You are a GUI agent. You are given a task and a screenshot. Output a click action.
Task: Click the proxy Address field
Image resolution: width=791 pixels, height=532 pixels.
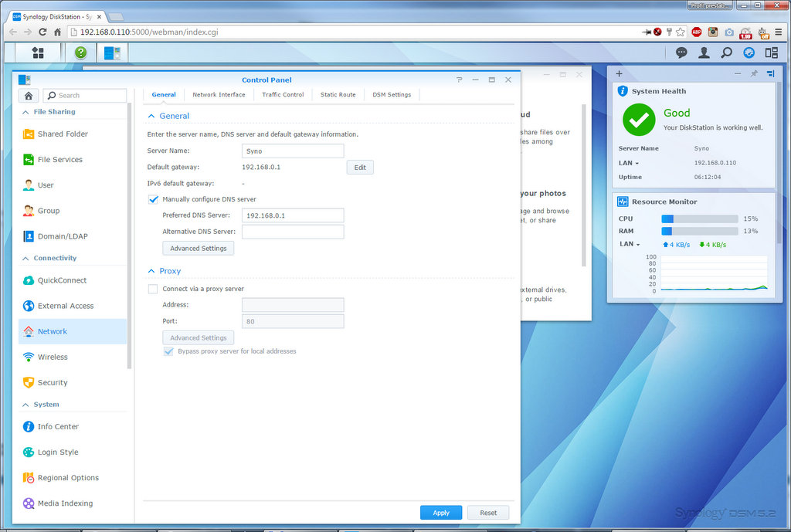[x=293, y=304]
